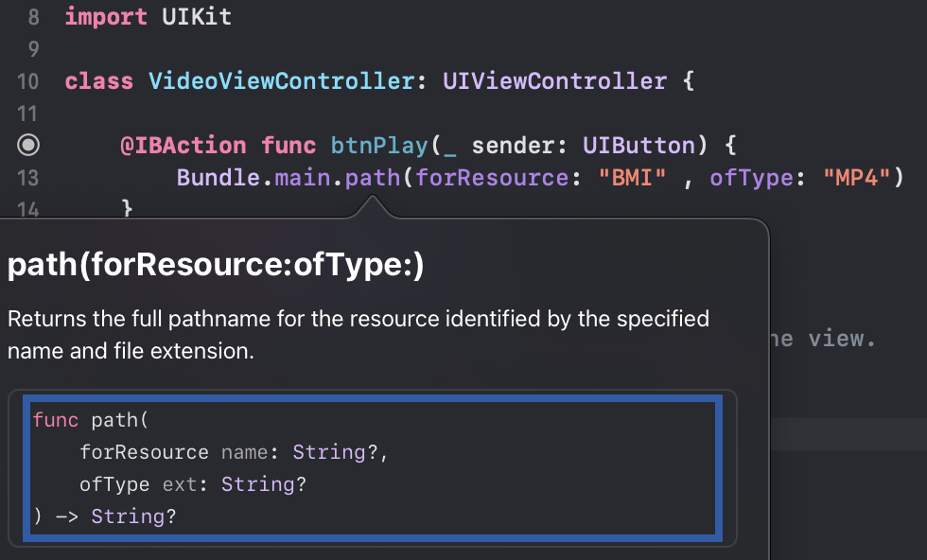The image size is (927, 560).
Task: Click the UIKit import name
Action: tap(197, 17)
